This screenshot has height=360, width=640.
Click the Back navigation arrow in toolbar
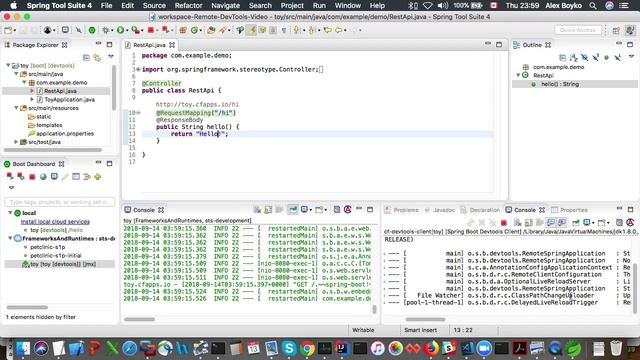(338, 30)
